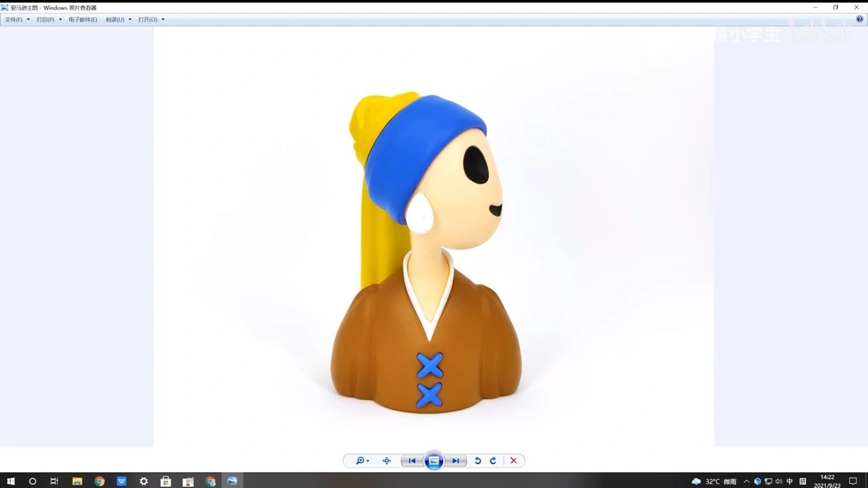The height and width of the screenshot is (488, 868).
Task: Open the 打印(P) menu
Action: pyautogui.click(x=45, y=20)
